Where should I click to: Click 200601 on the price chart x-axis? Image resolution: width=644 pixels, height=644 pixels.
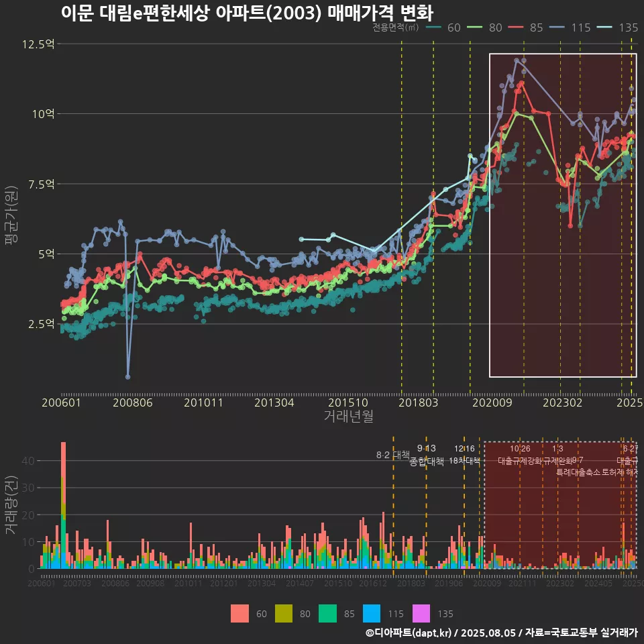tap(61, 402)
